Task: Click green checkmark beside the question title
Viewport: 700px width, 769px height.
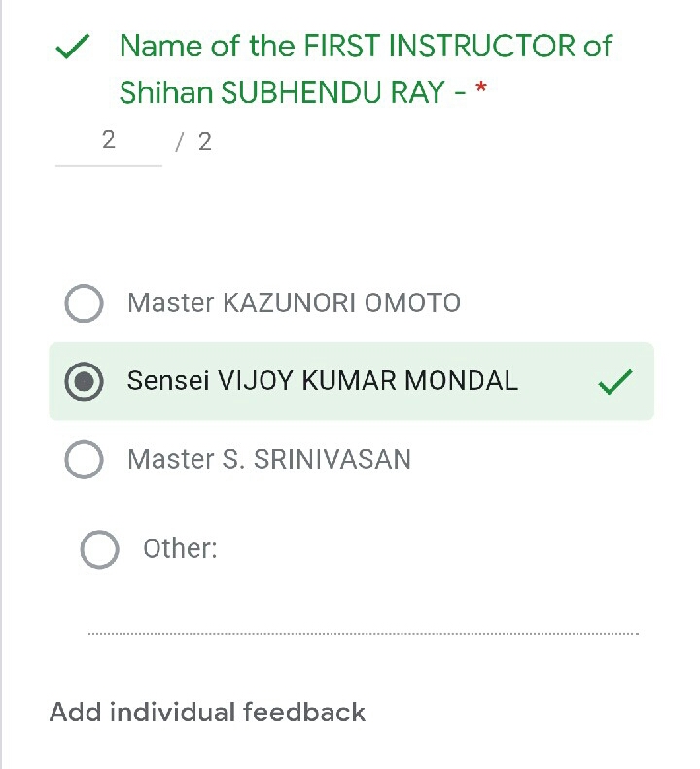Action: tap(75, 47)
